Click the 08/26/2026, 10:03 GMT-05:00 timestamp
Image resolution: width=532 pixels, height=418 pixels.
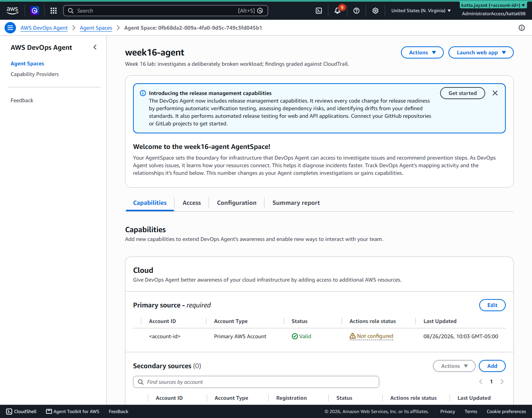coord(461,336)
